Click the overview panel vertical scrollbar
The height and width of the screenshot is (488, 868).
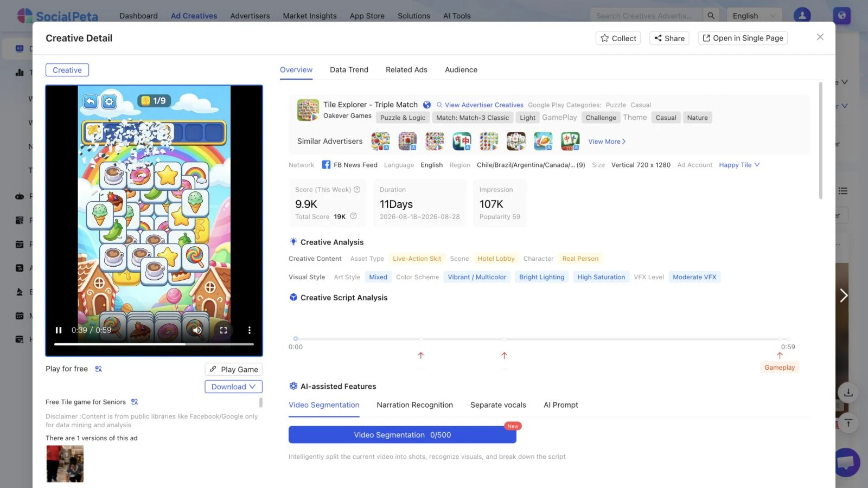[821, 141]
